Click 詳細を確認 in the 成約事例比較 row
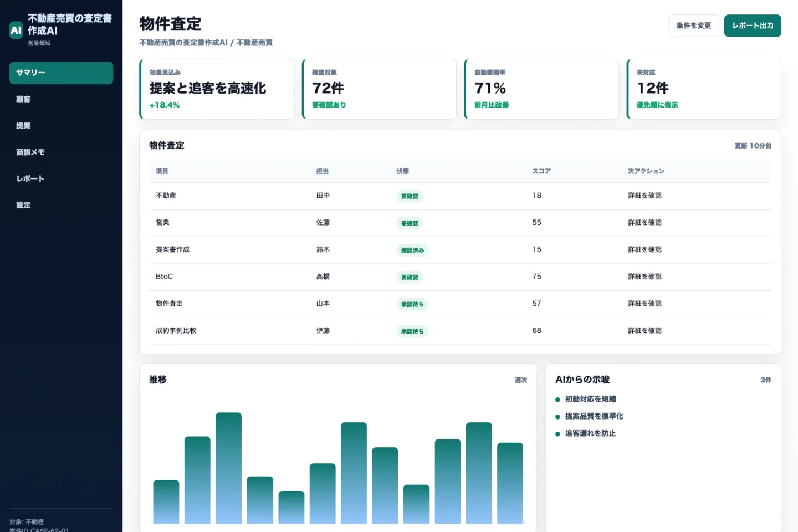This screenshot has width=798, height=532. pyautogui.click(x=645, y=331)
